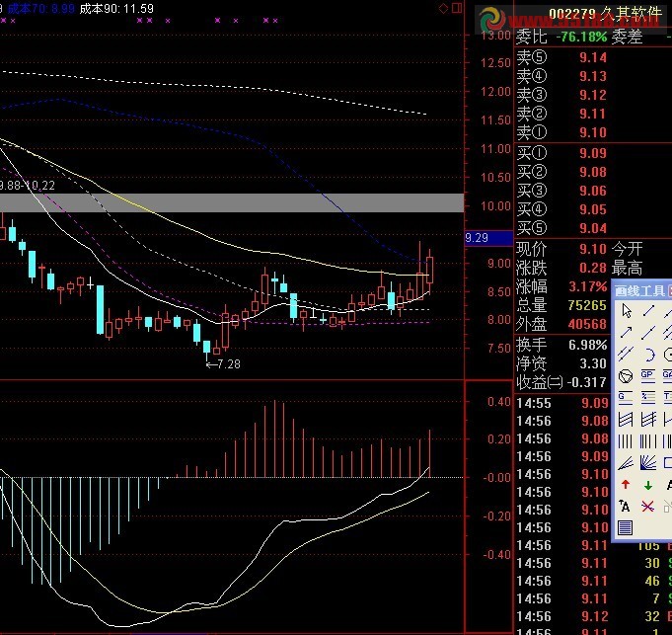Screen dimensions: 672x635
Task: Pick the line segment drawing tool
Action: (648, 310)
